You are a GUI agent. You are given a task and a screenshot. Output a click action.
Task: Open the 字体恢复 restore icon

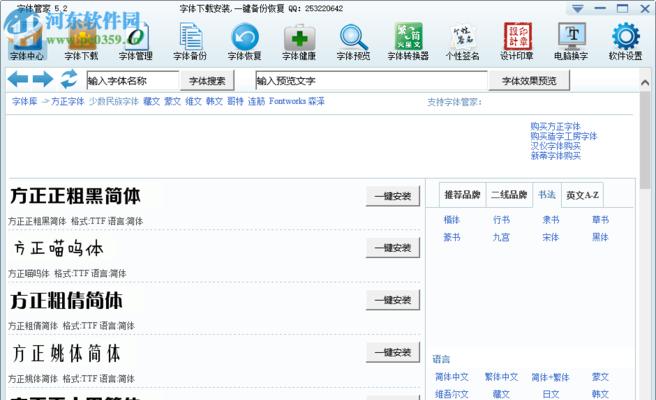pos(245,42)
